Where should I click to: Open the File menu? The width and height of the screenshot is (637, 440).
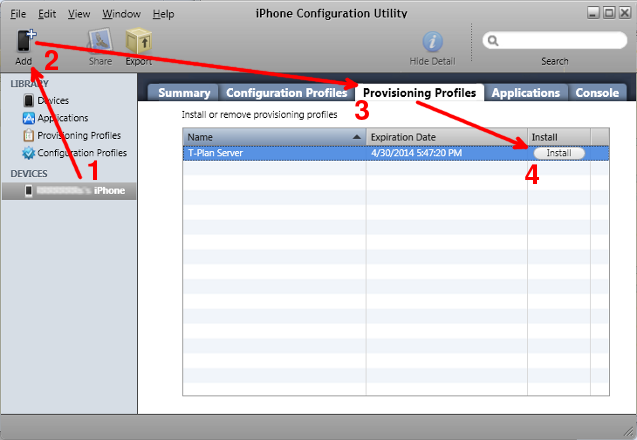coord(18,14)
